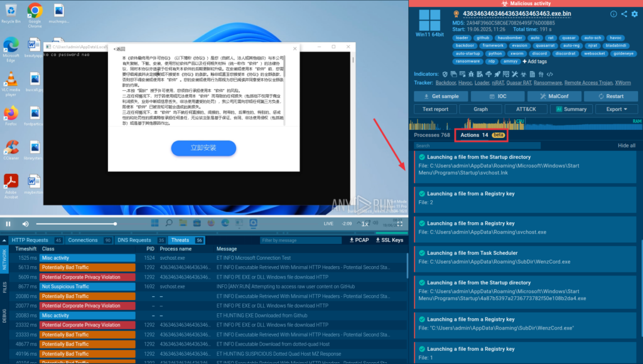
Task: Click the share icon in the header
Action: point(624,14)
